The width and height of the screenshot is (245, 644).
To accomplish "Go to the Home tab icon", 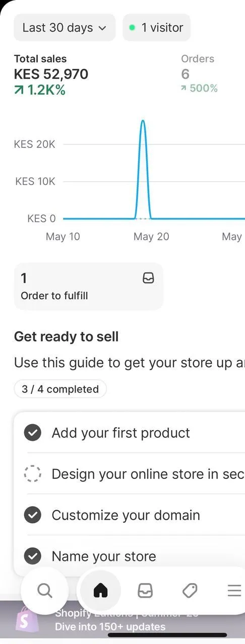I will click(x=101, y=590).
